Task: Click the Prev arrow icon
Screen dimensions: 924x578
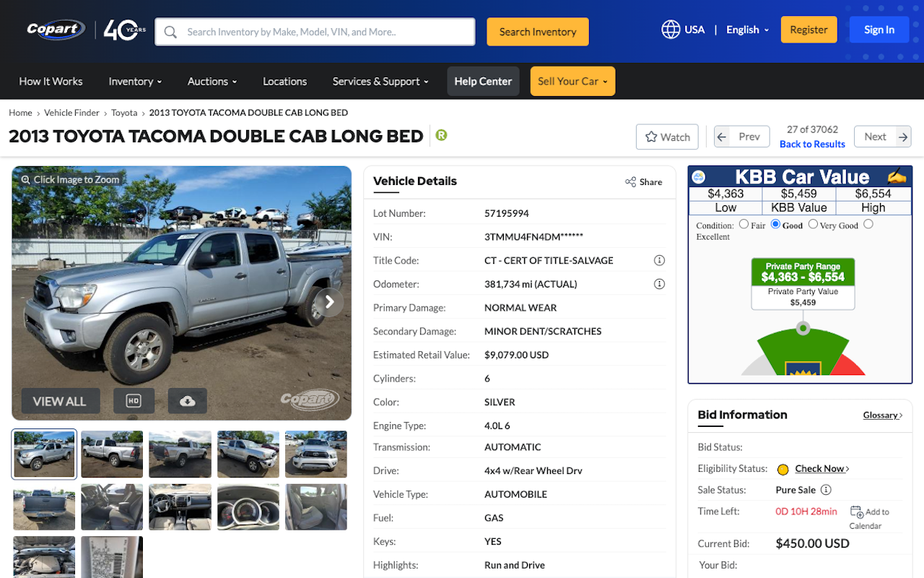Action: pyautogui.click(x=722, y=137)
